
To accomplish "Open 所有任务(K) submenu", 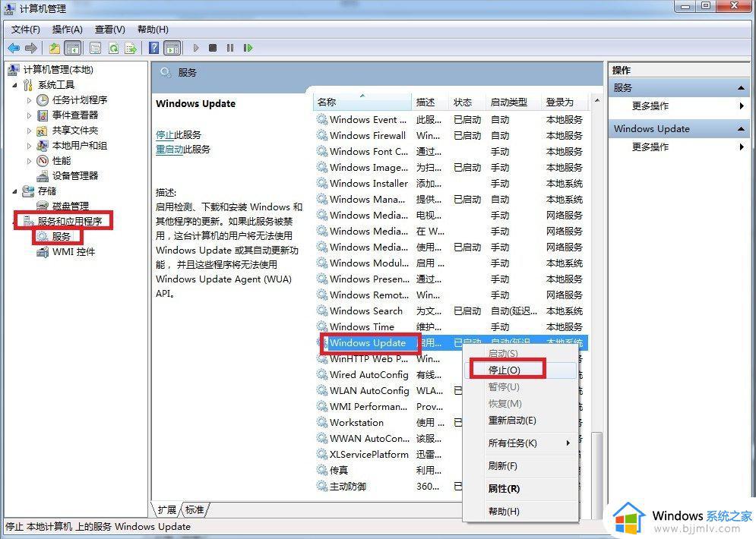I will 520,443.
